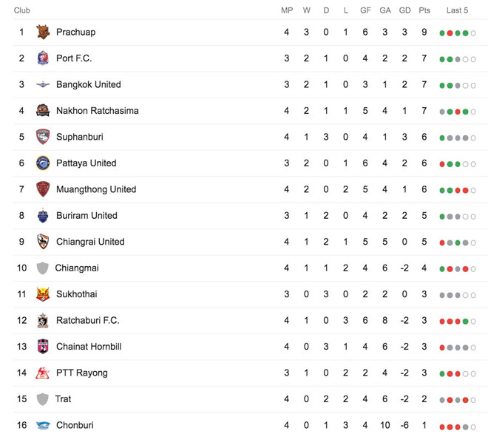Open the Chainat Hornbill team link
488x448 pixels.
(89, 347)
